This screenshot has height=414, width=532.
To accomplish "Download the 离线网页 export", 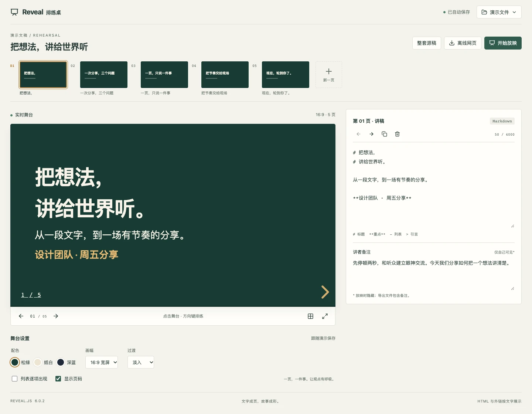I will pos(463,43).
